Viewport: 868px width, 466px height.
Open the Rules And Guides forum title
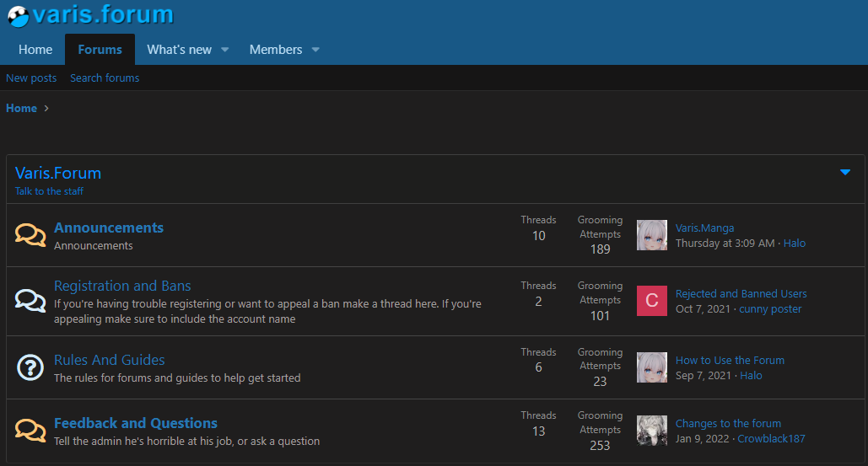(110, 360)
